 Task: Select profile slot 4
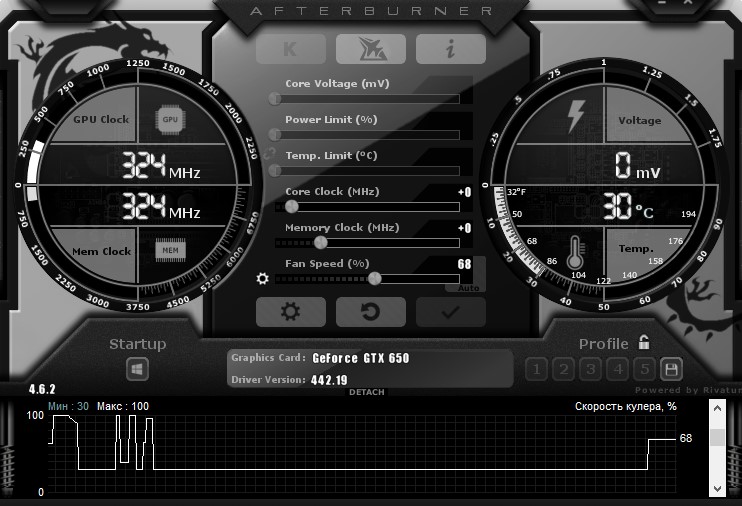(618, 369)
